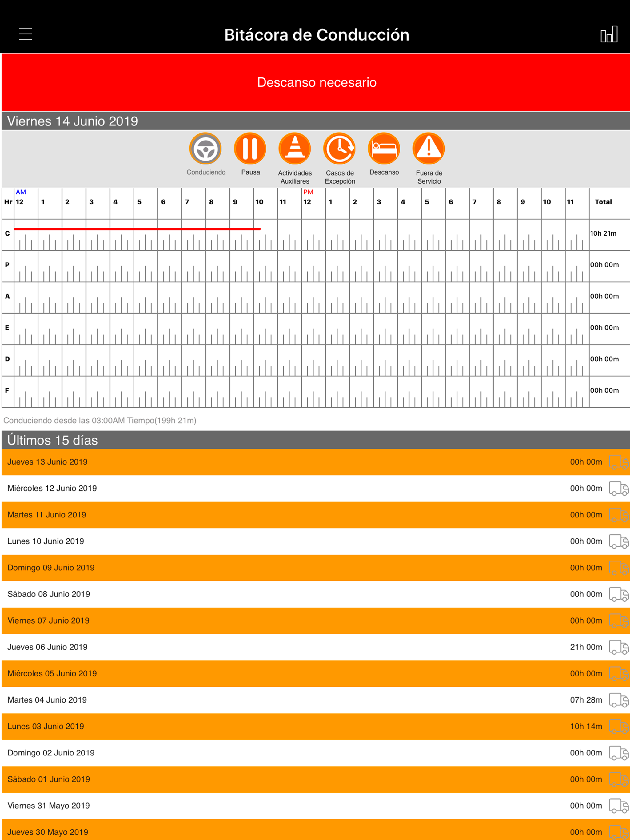Viewport: 630px width, 840px height.
Task: Open truck icon for Jueves 13 Junio
Action: [619, 462]
